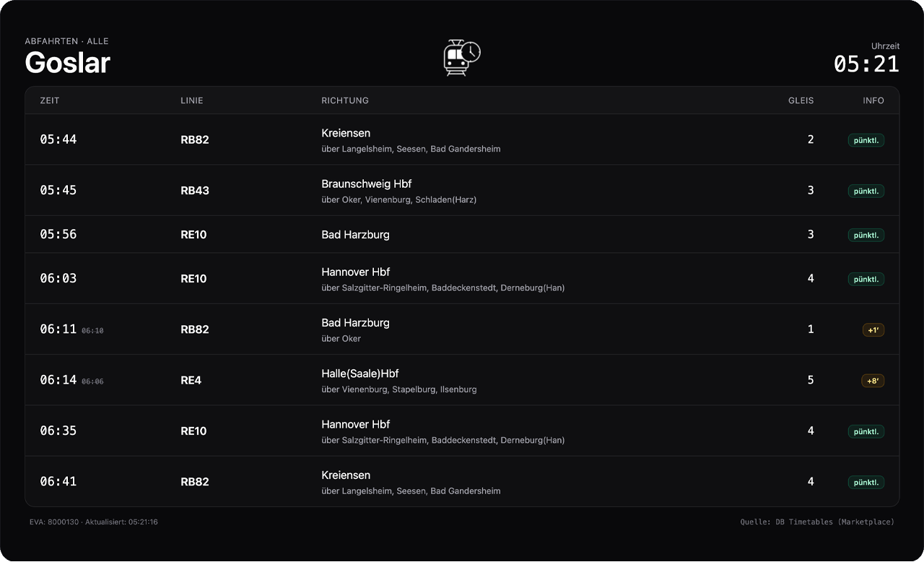Click the 06:03 departure time
The image size is (924, 562).
pyautogui.click(x=58, y=279)
